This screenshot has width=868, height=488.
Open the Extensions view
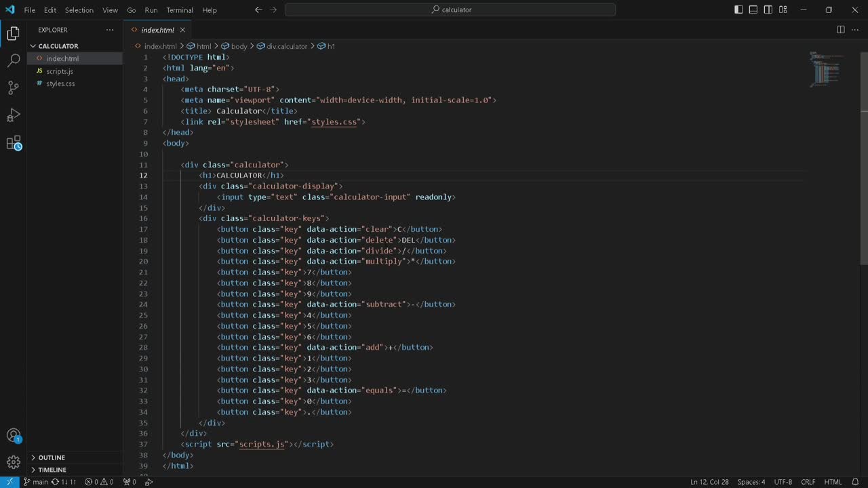[x=13, y=143]
